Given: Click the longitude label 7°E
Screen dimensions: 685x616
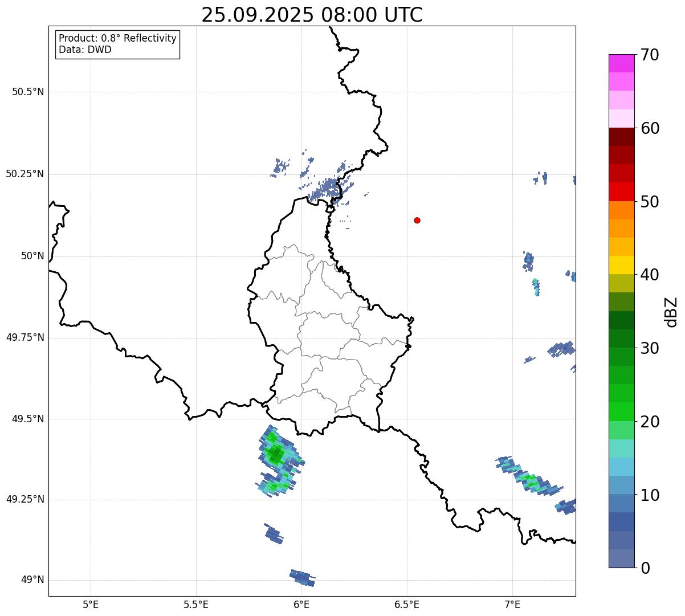Looking at the screenshot, I should [512, 604].
